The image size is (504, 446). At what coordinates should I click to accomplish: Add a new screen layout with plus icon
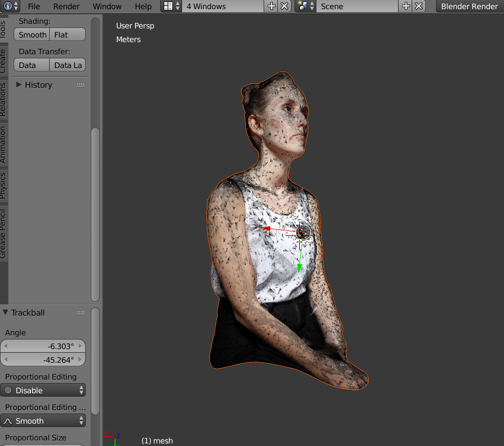(x=272, y=6)
